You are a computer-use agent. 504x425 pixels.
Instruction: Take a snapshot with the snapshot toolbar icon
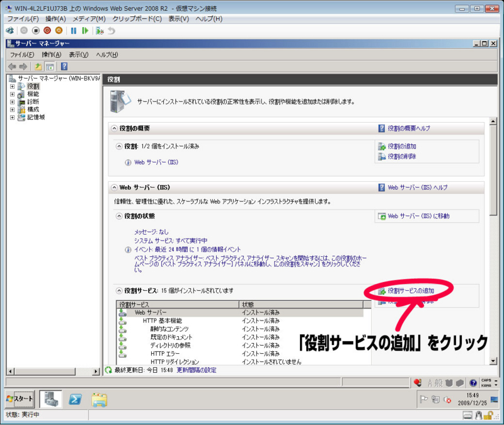(x=100, y=31)
